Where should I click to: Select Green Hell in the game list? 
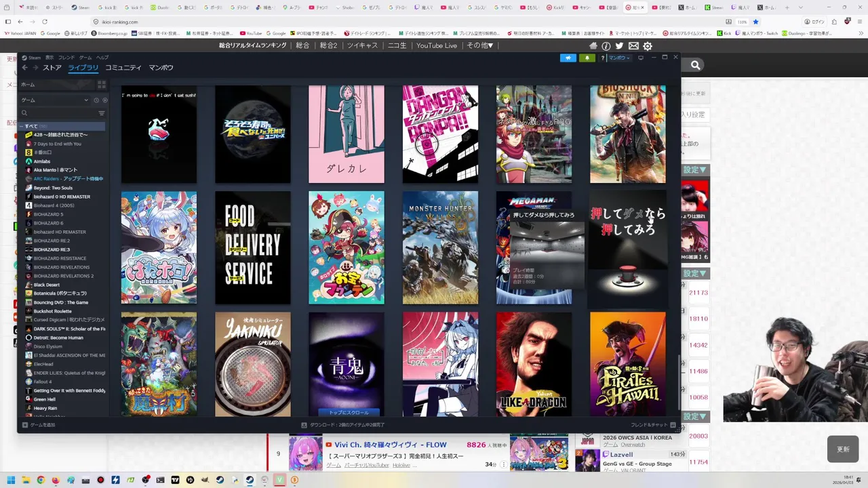coord(45,399)
